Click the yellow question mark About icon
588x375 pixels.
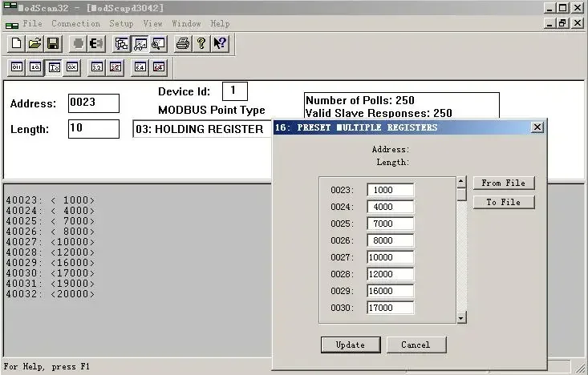(201, 43)
